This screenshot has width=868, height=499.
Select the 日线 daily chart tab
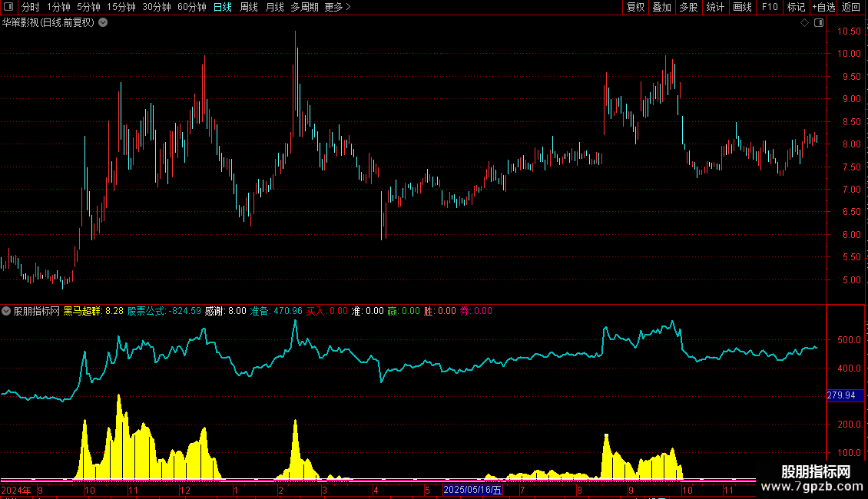coord(223,7)
